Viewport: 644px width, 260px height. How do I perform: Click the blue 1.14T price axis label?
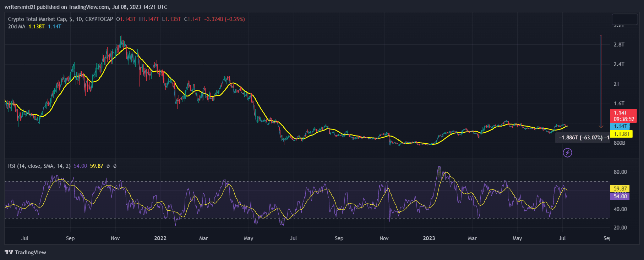(620, 126)
